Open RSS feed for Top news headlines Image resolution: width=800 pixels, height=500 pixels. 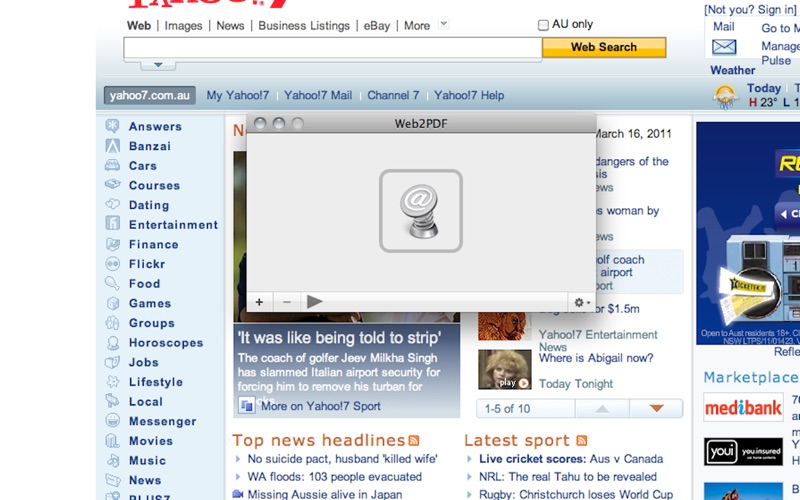[414, 440]
